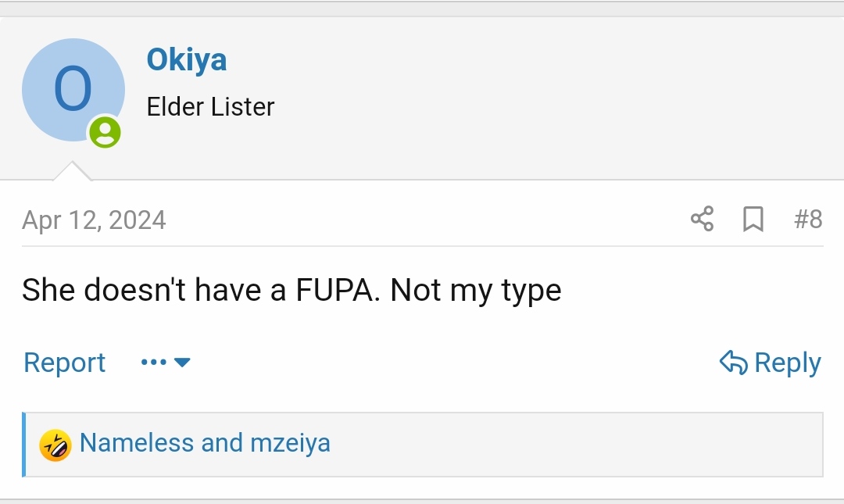Click the laughing emoji reaction icon

(55, 445)
